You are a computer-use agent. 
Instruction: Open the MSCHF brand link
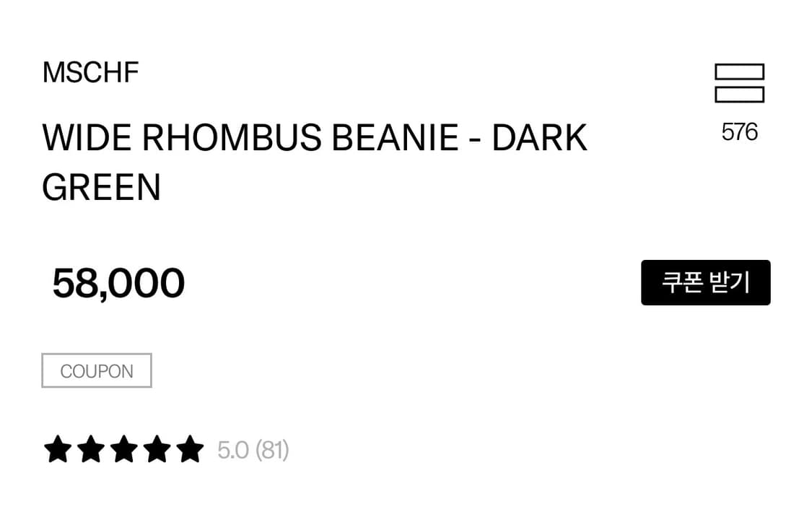click(90, 72)
